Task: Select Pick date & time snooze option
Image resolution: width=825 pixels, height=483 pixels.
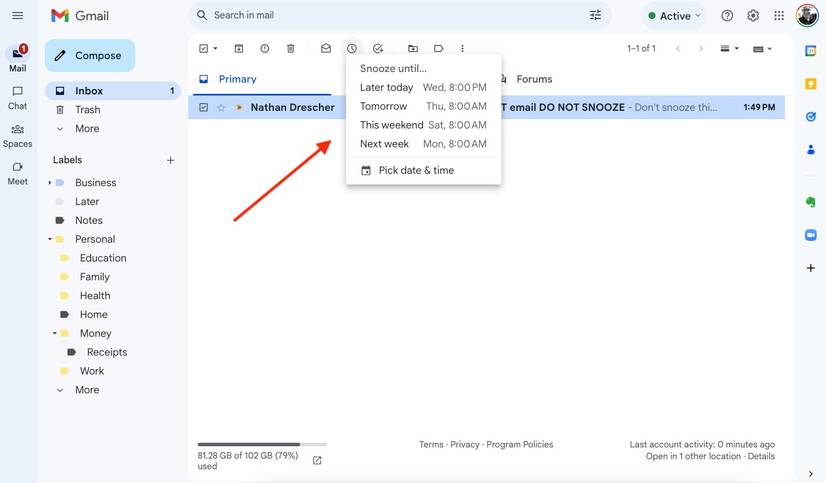Action: tap(415, 170)
